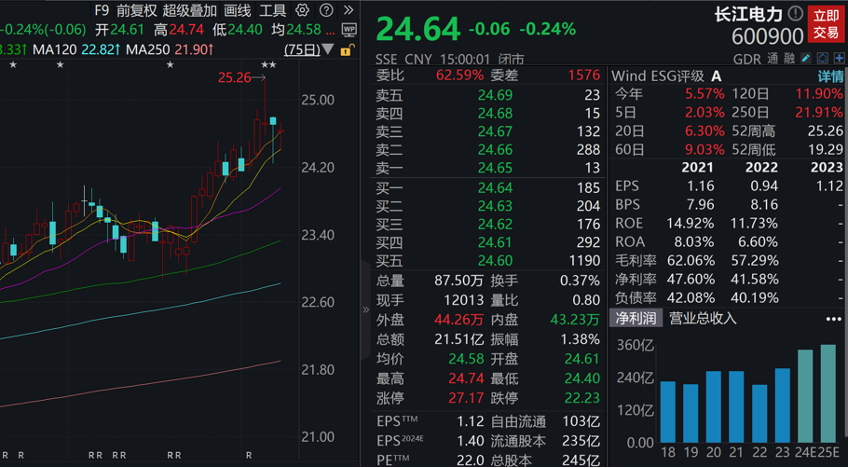This screenshot has width=848, height=468.
Task: Open the ESG 详情 link
Action: coord(830,76)
